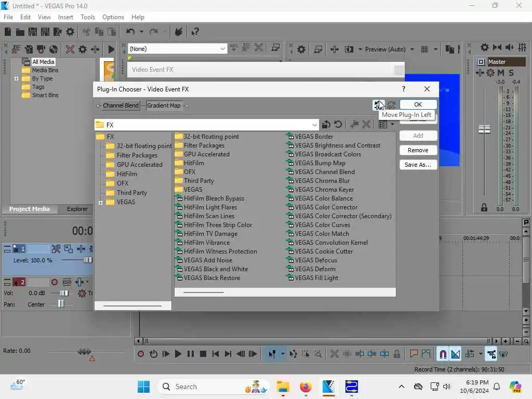Click Arm for Record on audio track 2
532x399 pixels.
54,282
